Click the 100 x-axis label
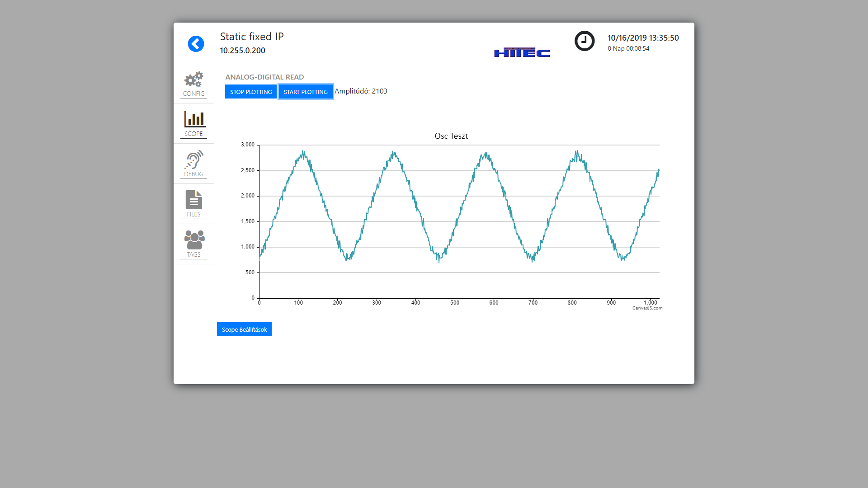The image size is (868, 488). click(298, 303)
